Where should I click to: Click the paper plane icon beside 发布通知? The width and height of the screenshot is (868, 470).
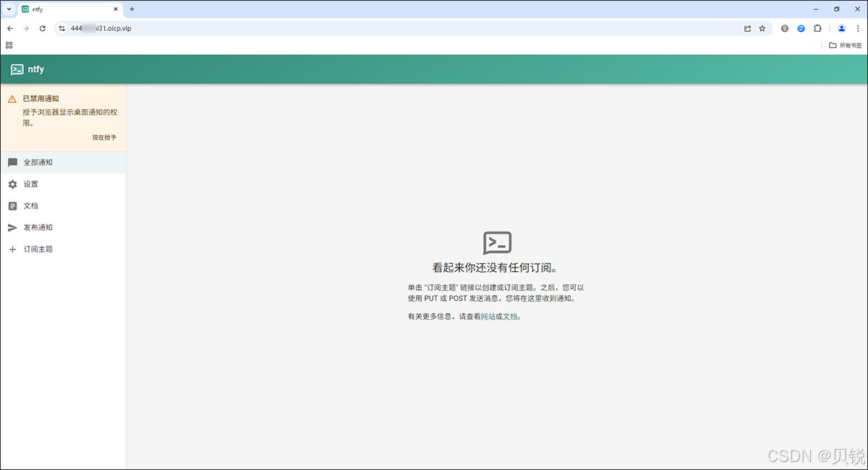12,228
